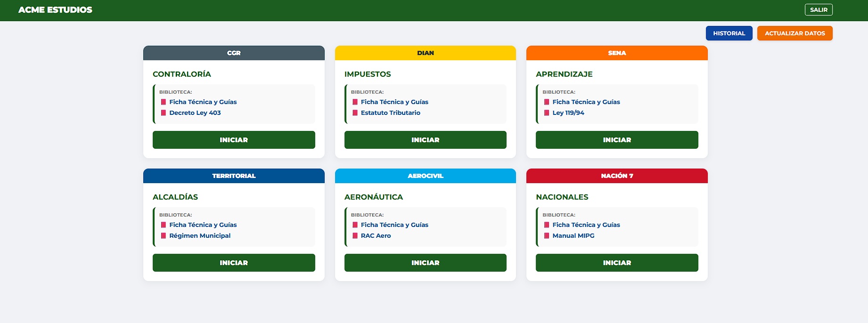Select the Aerocivil card header
Viewport: 868px width, 323px height.
[425, 176]
